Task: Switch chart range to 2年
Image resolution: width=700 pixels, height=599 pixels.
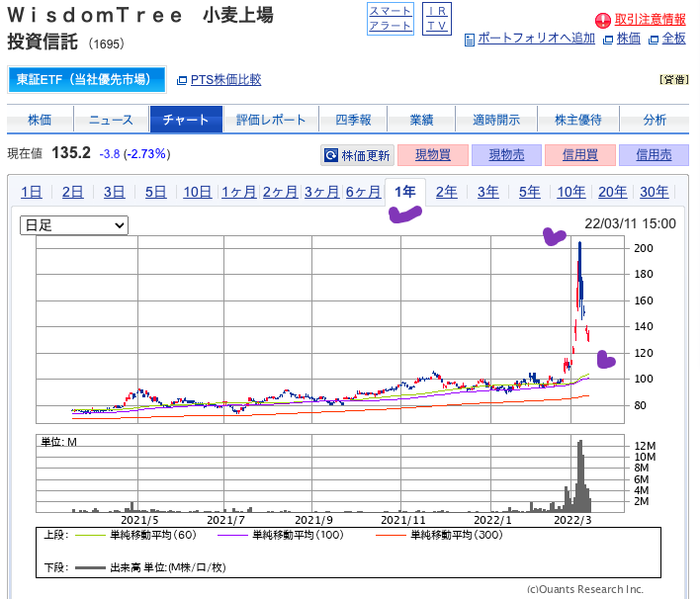Action: click(447, 192)
